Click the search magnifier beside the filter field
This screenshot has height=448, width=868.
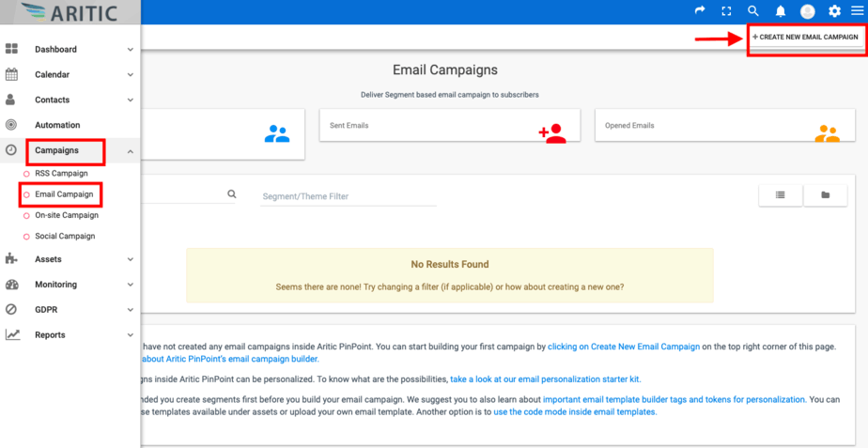click(232, 193)
